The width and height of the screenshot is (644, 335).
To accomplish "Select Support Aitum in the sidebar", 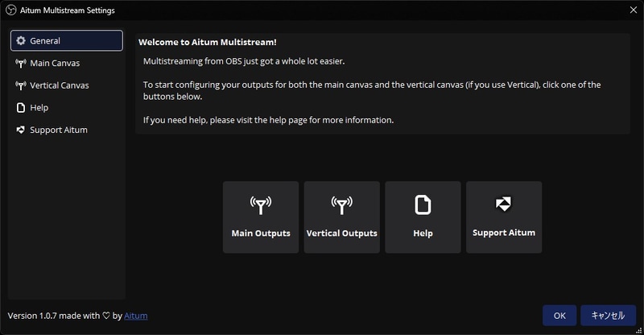I will (67, 130).
